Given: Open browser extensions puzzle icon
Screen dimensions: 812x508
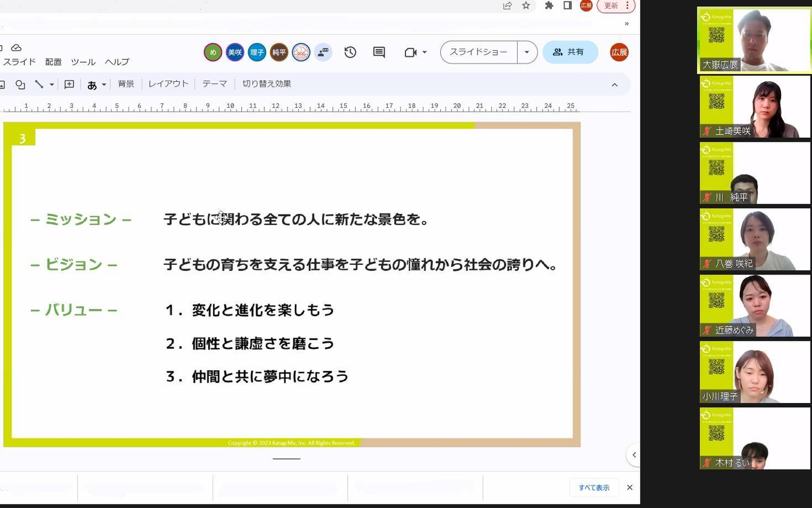Looking at the screenshot, I should 549,6.
